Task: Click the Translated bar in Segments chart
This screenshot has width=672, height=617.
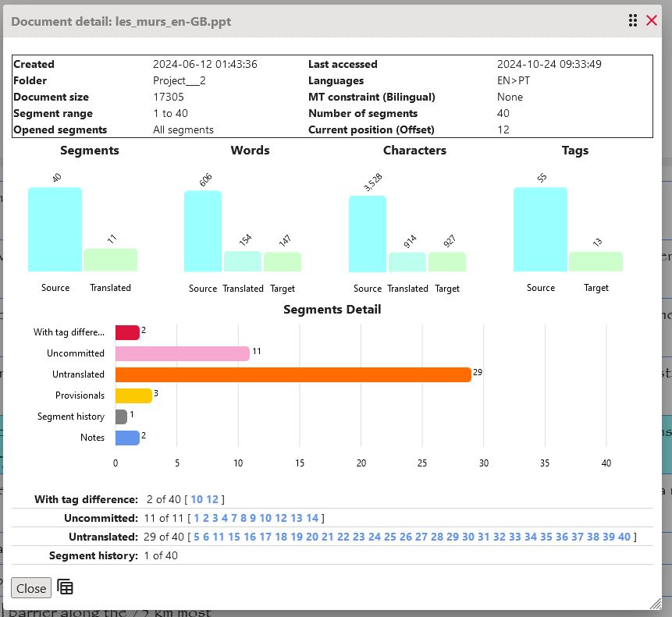Action: tap(110, 260)
